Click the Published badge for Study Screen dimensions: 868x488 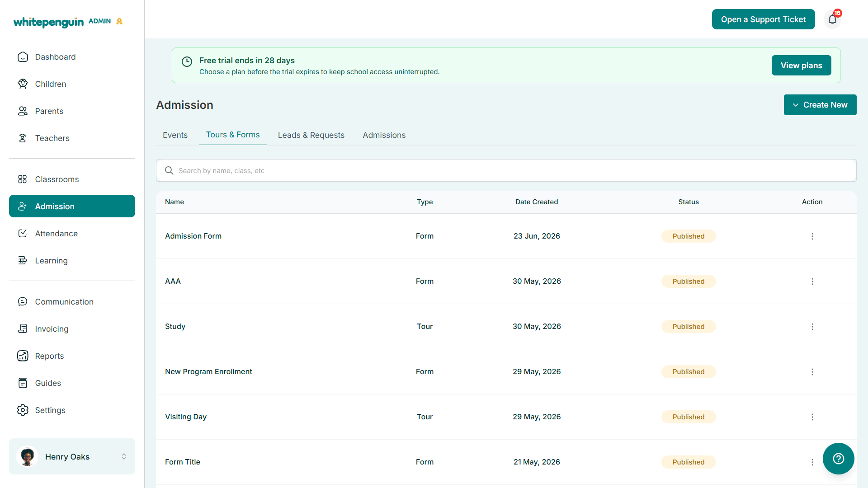pos(688,327)
